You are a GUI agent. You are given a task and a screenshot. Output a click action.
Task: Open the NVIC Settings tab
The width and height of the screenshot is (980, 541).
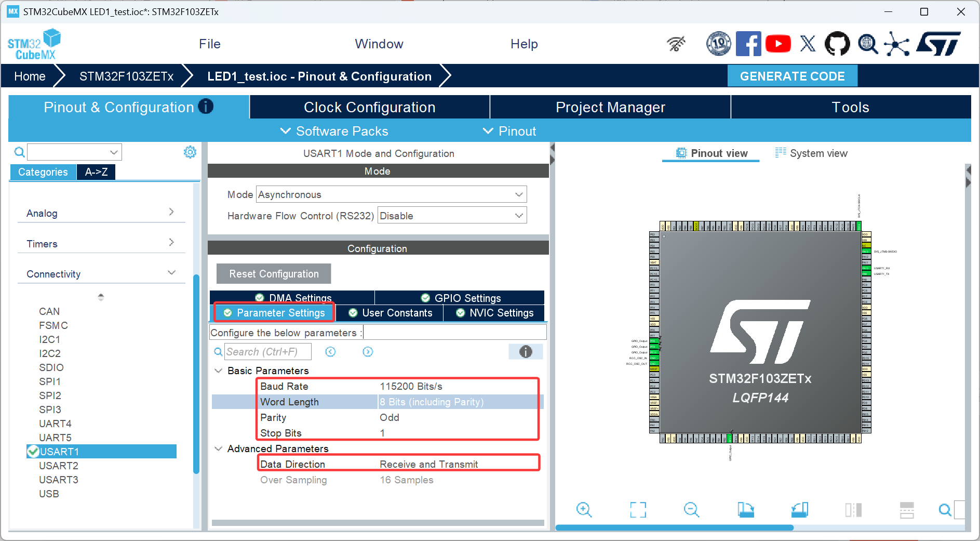pyautogui.click(x=494, y=313)
